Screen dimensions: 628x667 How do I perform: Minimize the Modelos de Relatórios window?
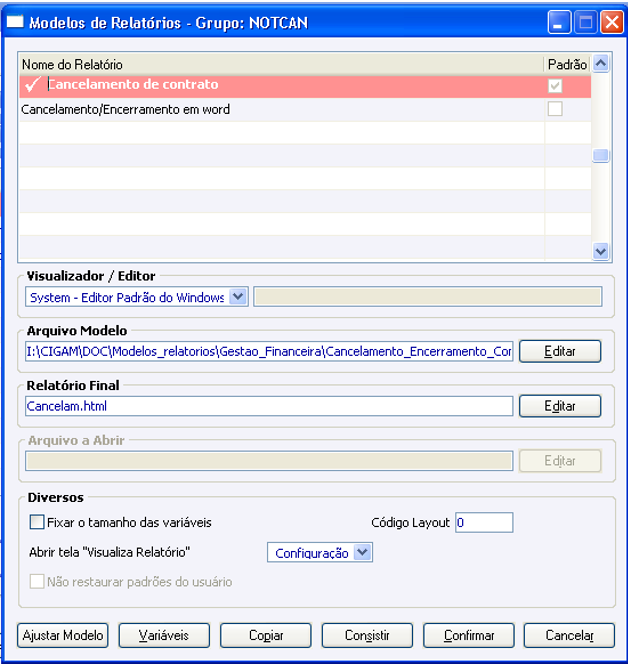tap(559, 22)
